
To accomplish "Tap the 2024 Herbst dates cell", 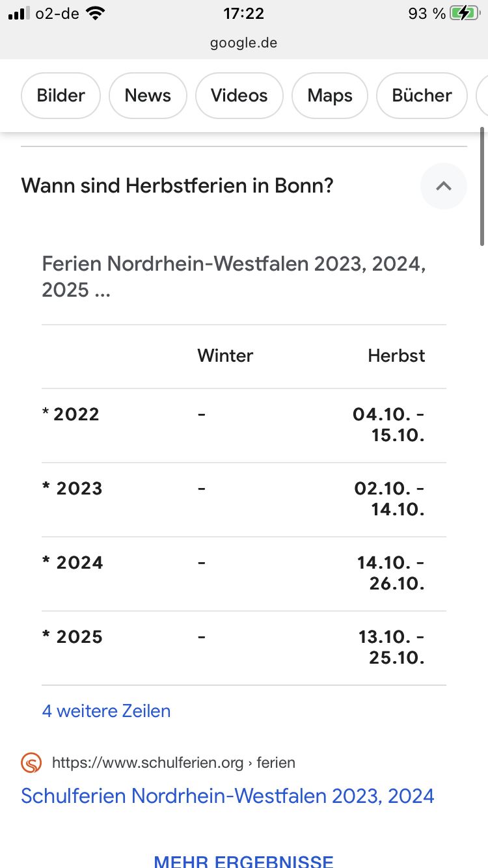I will [390, 573].
